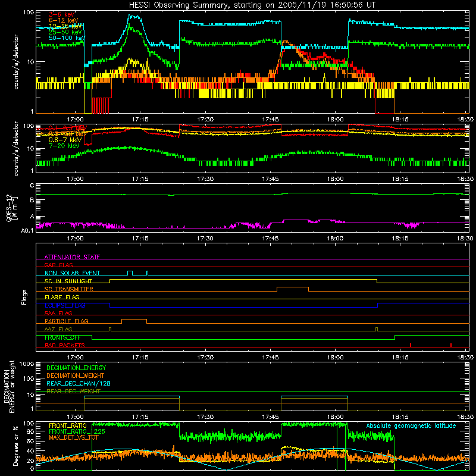Click the HESSI Observing Summary title text
This screenshot has height=476, width=476.
(252, 5)
